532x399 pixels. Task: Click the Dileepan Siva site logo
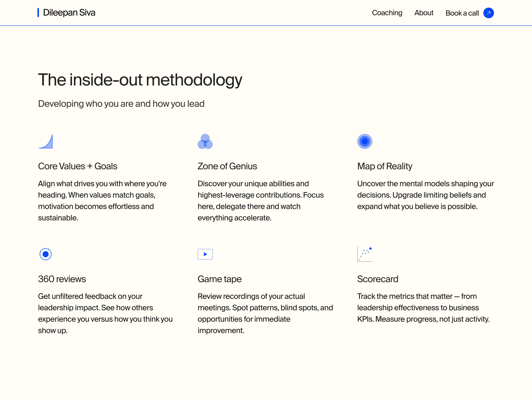click(x=66, y=13)
